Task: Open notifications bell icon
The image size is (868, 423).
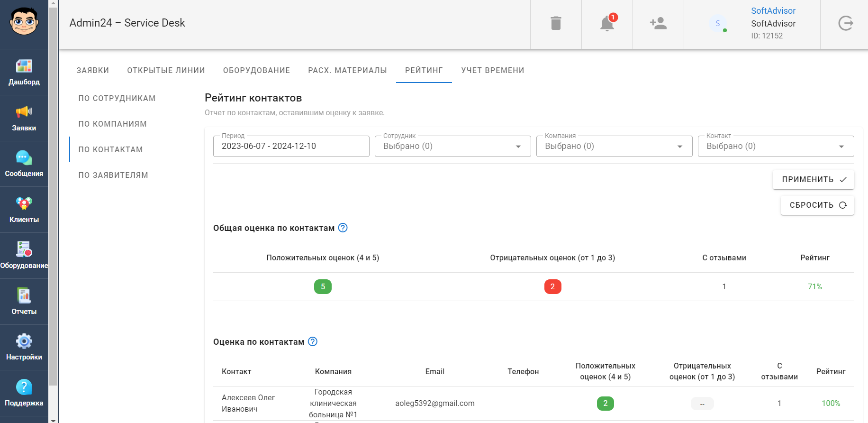Action: [x=607, y=23]
